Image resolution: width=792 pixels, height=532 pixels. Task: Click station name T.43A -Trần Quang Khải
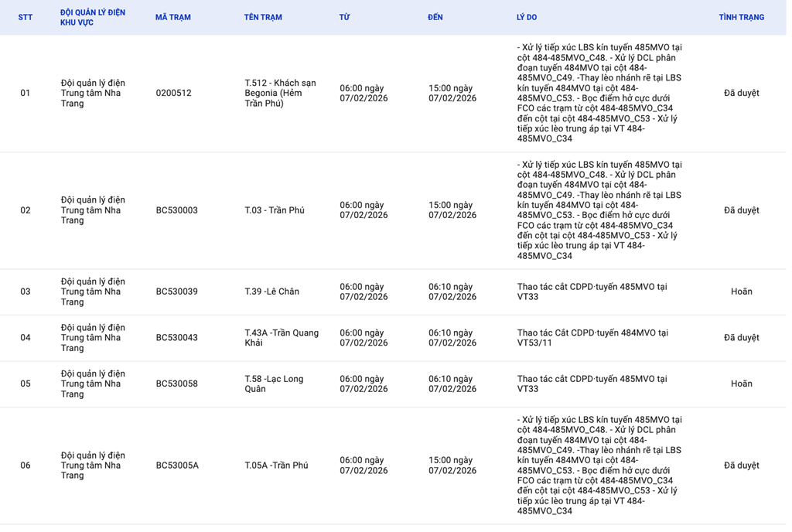click(281, 338)
